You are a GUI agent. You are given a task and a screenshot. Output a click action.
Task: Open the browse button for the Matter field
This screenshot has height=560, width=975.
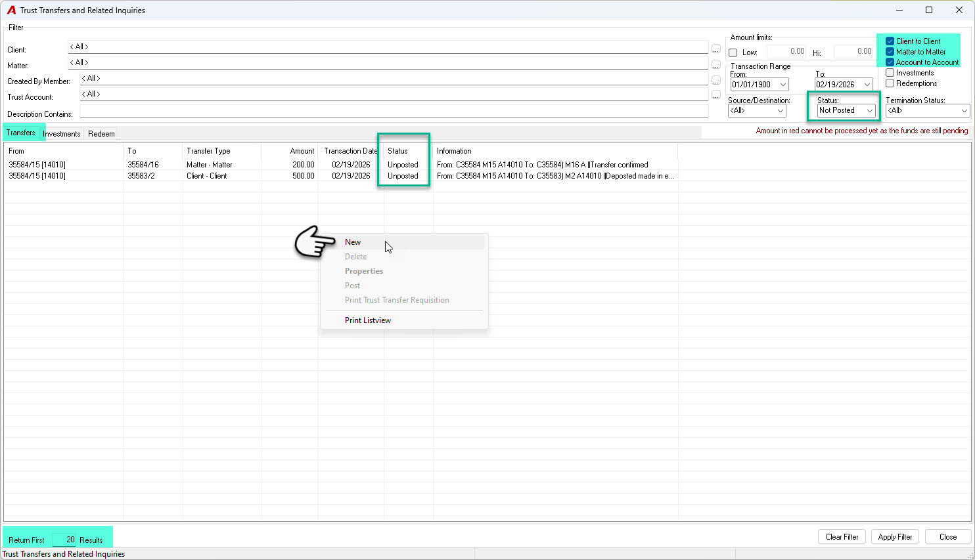pyautogui.click(x=716, y=64)
